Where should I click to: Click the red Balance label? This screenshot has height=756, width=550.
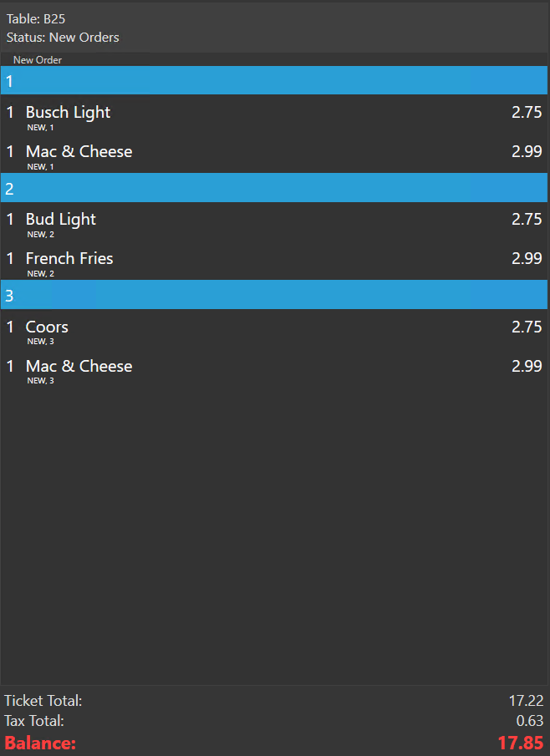point(40,743)
